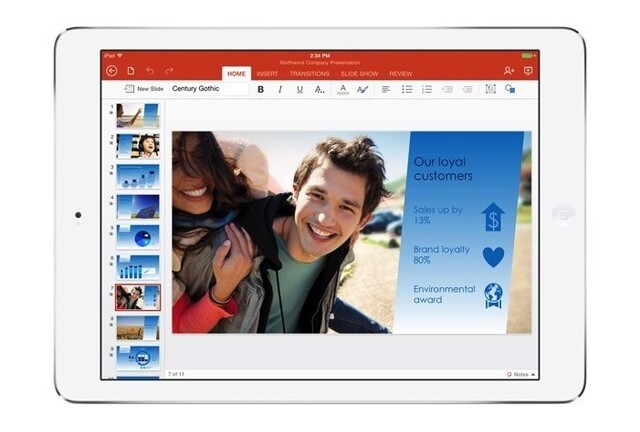Select slide 4 thumbnail with solar panel

click(x=138, y=207)
